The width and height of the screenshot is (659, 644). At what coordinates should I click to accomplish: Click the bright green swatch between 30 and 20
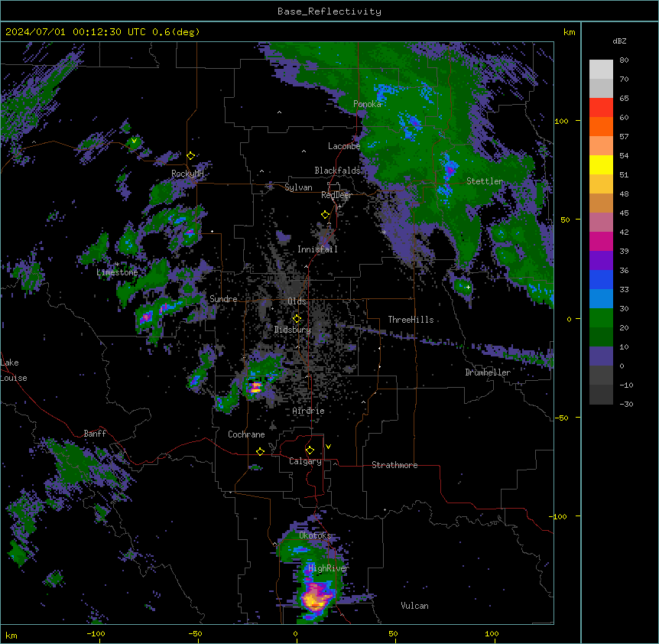(601, 318)
